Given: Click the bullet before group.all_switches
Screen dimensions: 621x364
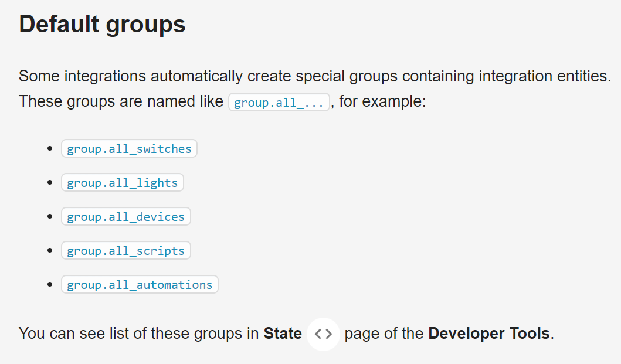Looking at the screenshot, I should (50, 149).
